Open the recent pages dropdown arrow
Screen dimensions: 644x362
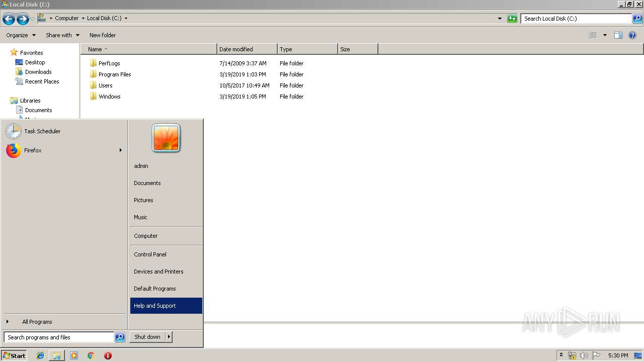[x=33, y=19]
